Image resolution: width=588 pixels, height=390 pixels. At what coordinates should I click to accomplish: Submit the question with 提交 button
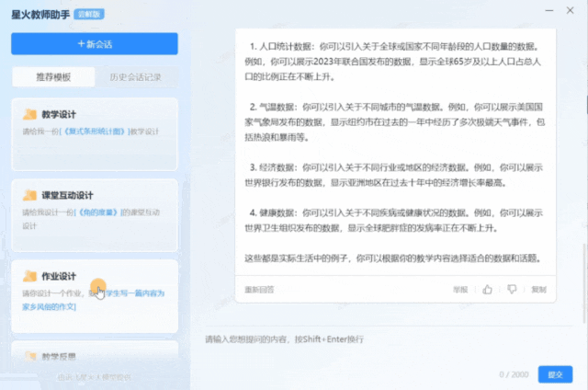555,374
